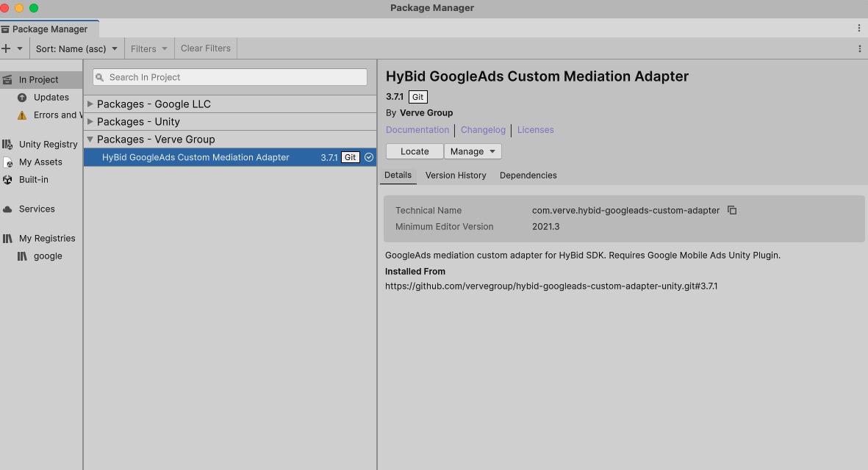Select Built-in in sidebar

point(33,180)
